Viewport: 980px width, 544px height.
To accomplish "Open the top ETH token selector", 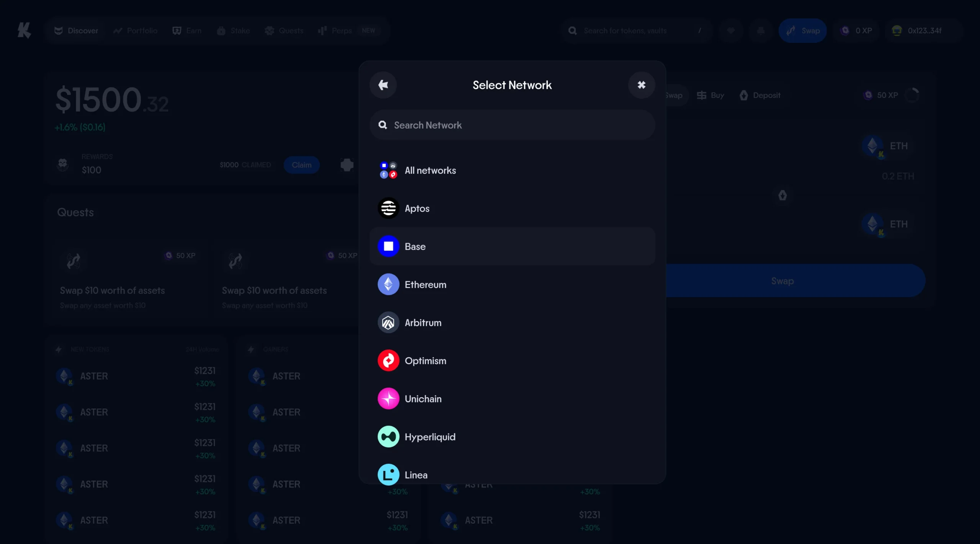I will (x=885, y=146).
